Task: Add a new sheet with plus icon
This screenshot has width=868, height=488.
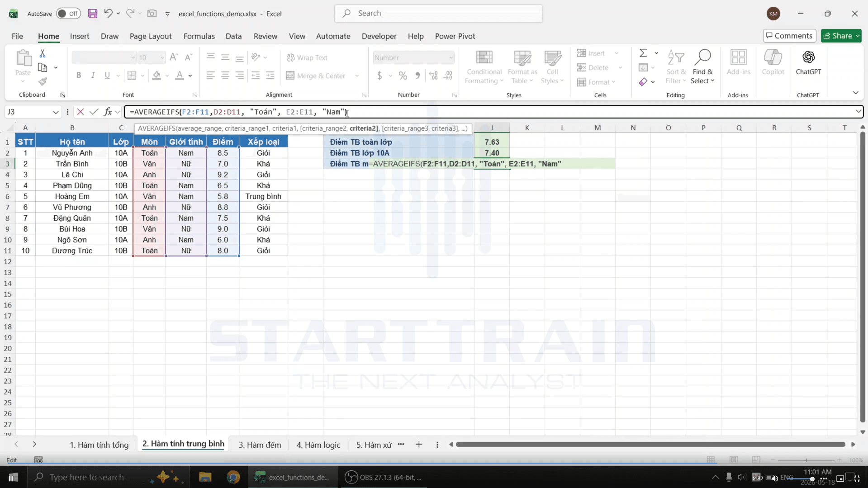Action: coord(419,445)
